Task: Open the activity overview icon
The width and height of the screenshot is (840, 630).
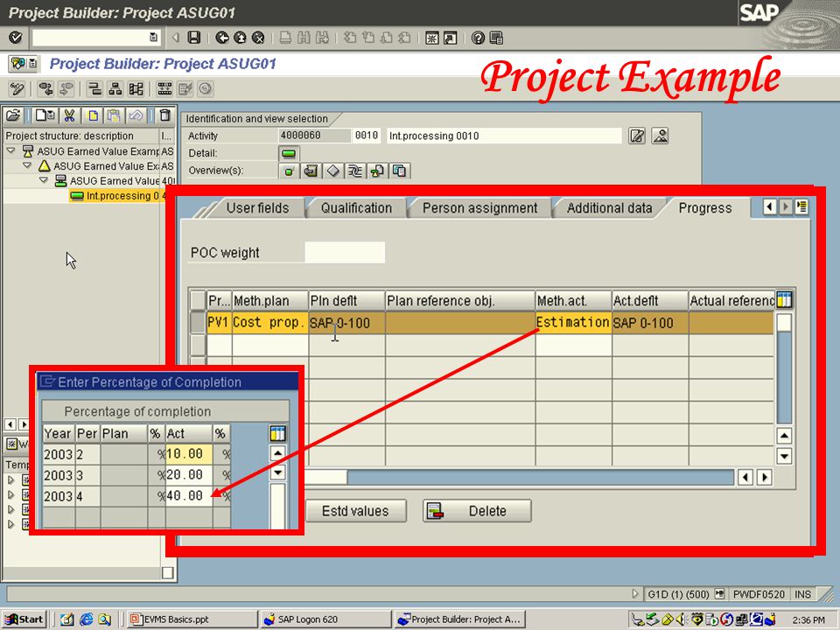Action: point(289,171)
